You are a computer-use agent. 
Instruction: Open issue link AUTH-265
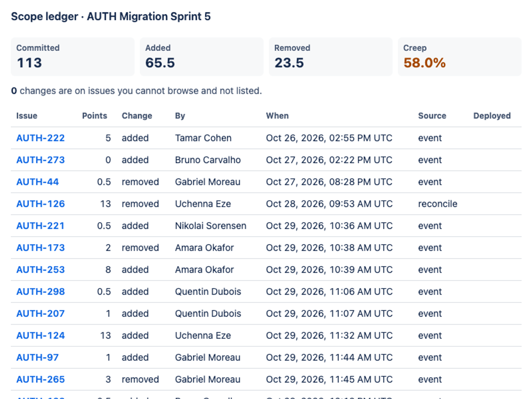coord(40,379)
